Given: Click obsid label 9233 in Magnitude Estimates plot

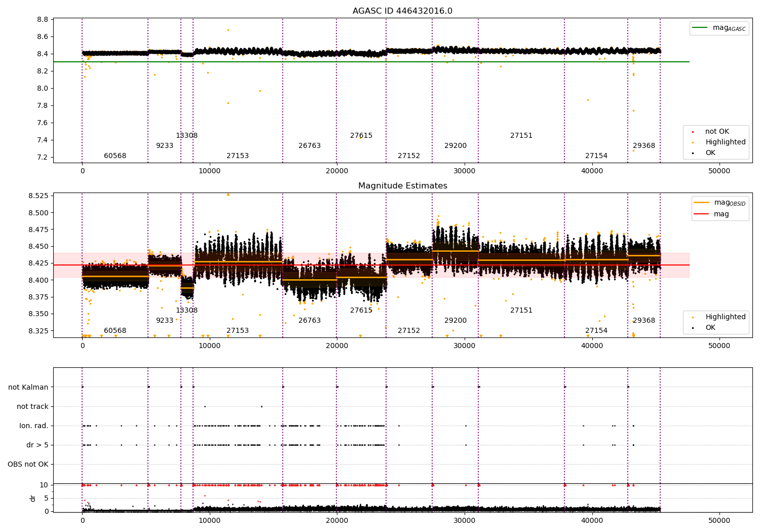Looking at the screenshot, I should point(165,321).
